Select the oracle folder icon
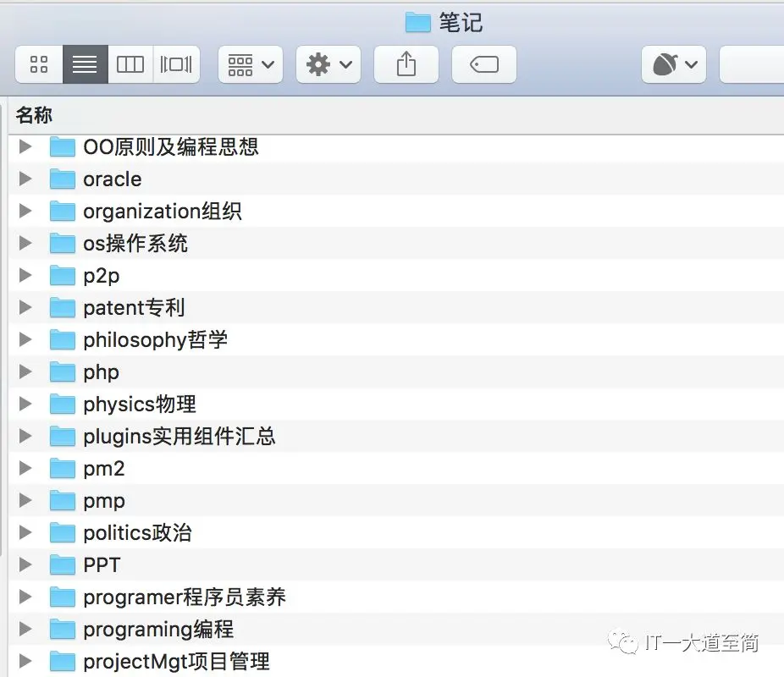This screenshot has height=677, width=784. [63, 179]
